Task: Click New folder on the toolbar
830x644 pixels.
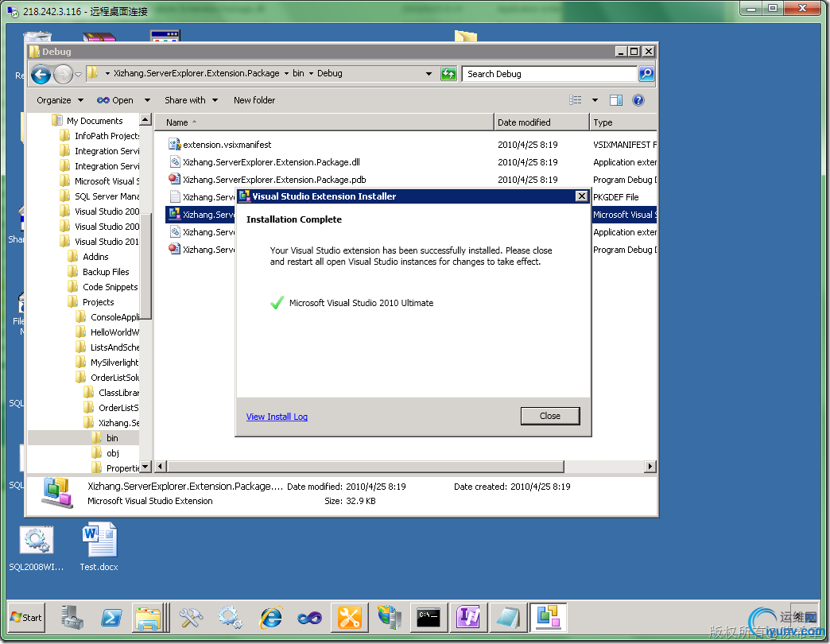Action: [254, 100]
